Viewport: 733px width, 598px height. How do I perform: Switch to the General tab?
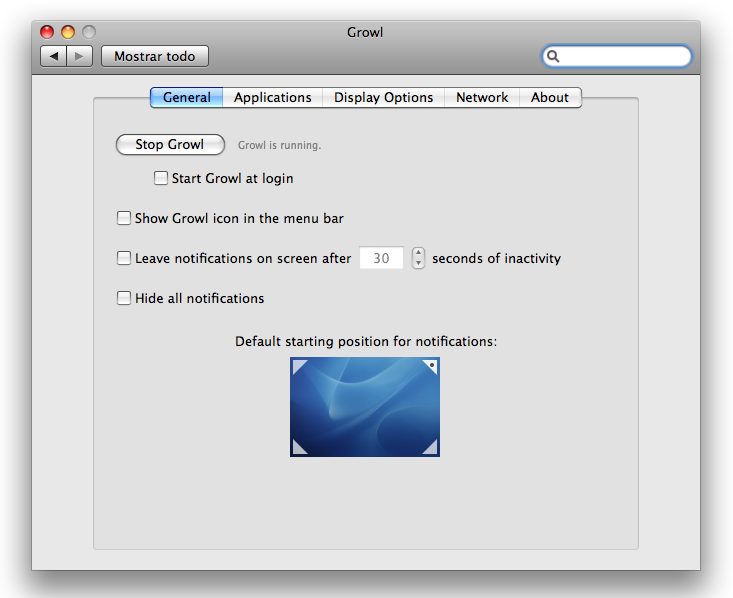click(x=187, y=97)
